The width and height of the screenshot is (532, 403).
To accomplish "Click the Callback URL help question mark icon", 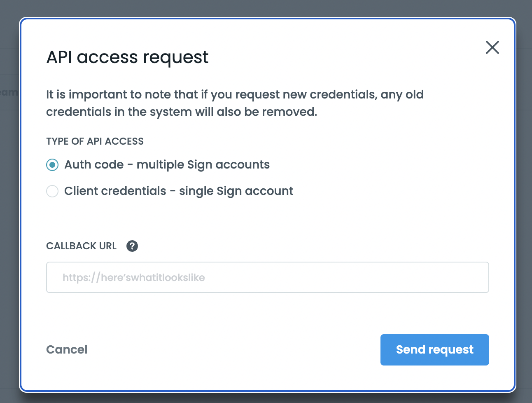I will 132,246.
